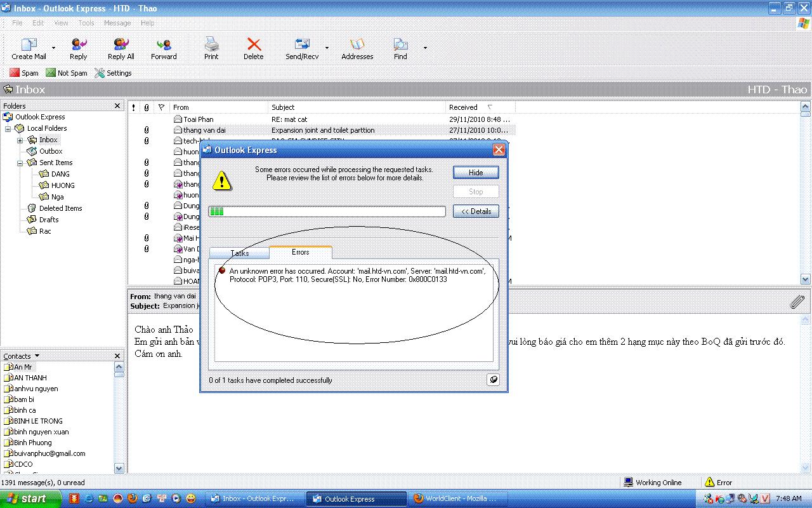Click the Error warning icon in status bar
The image size is (812, 508).
[x=709, y=483]
